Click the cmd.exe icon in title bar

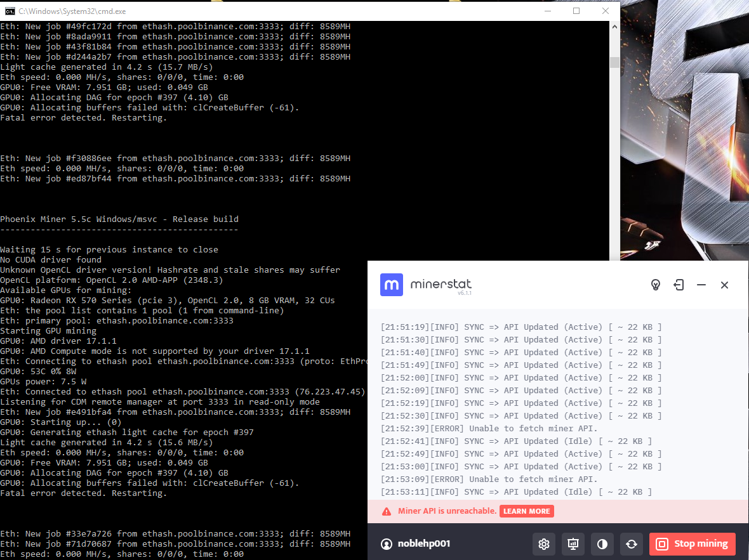[10, 11]
